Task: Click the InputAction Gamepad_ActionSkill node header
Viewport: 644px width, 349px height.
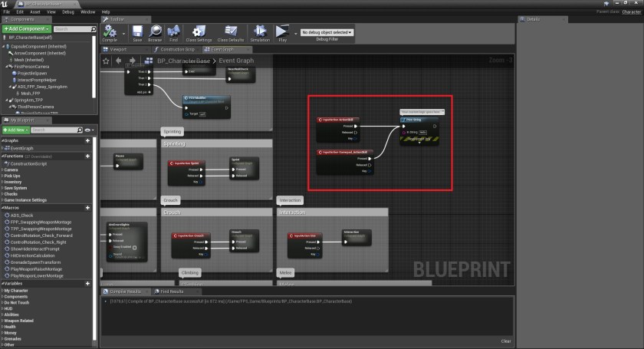Action: coord(344,152)
